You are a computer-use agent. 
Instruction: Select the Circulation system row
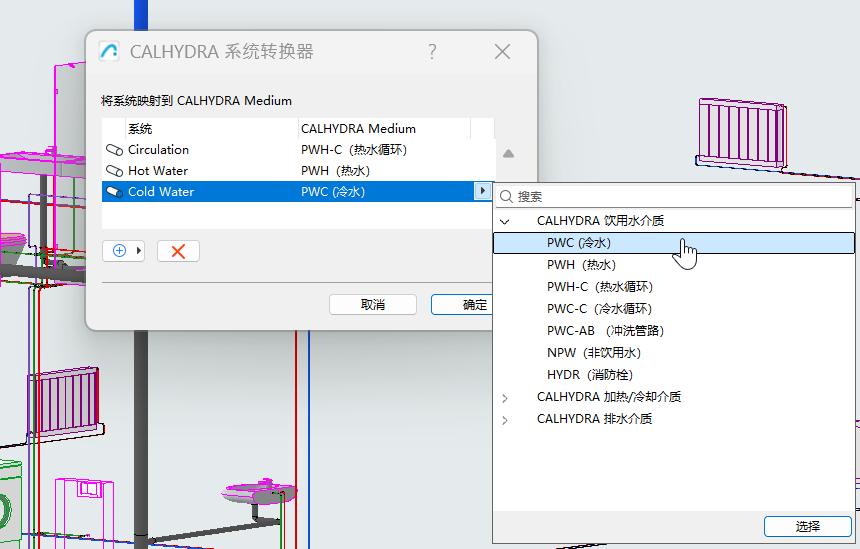[x=298, y=150]
